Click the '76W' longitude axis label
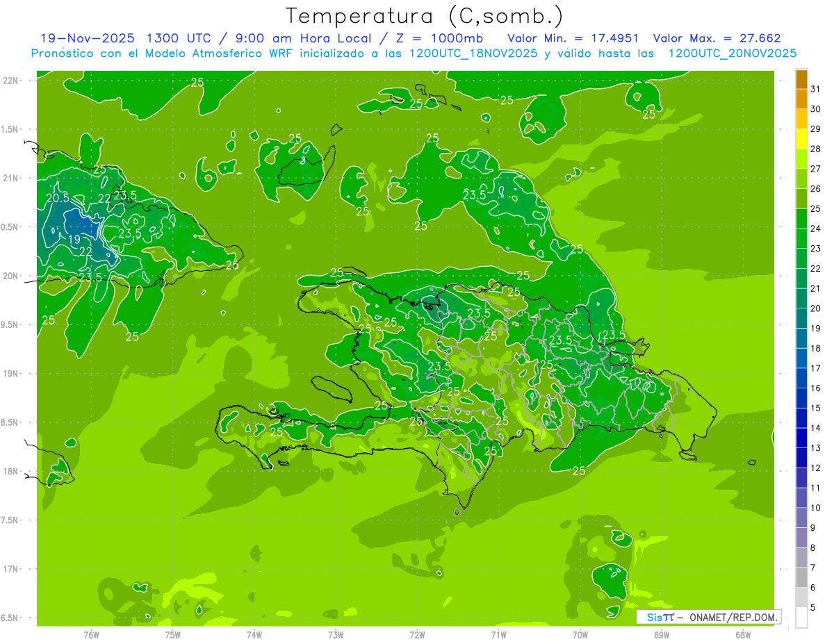The width and height of the screenshot is (834, 644). (91, 635)
